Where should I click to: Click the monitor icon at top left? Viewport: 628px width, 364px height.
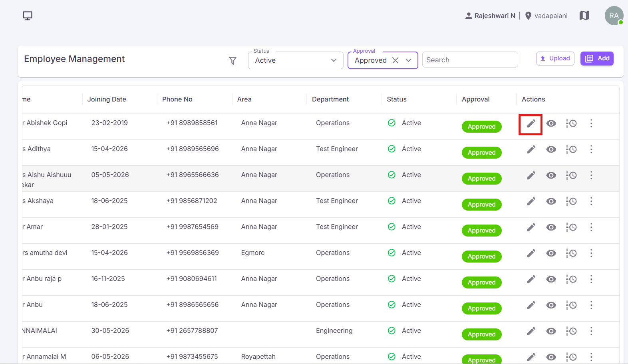pyautogui.click(x=28, y=16)
